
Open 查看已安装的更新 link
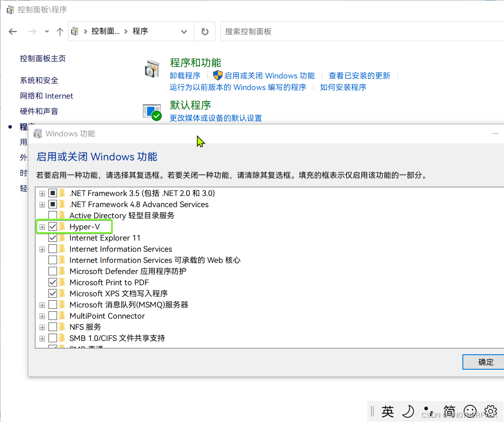pyautogui.click(x=359, y=76)
